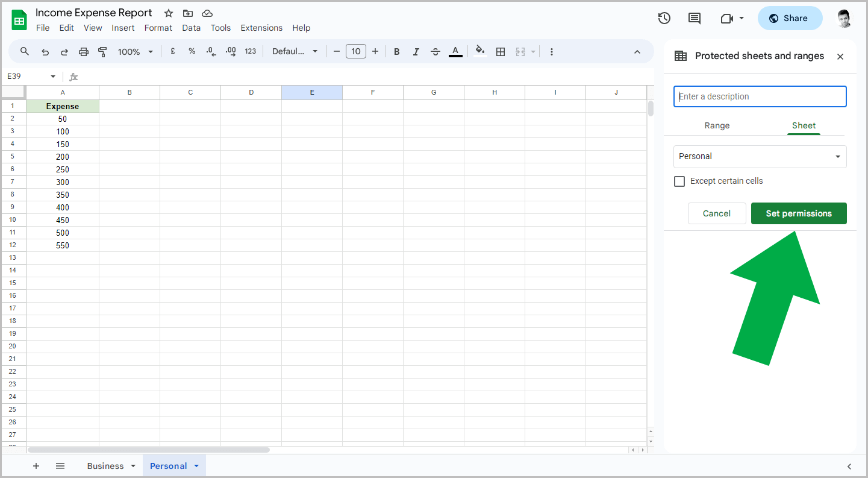868x478 pixels.
Task: Increase font size with plus button
Action: tap(375, 52)
